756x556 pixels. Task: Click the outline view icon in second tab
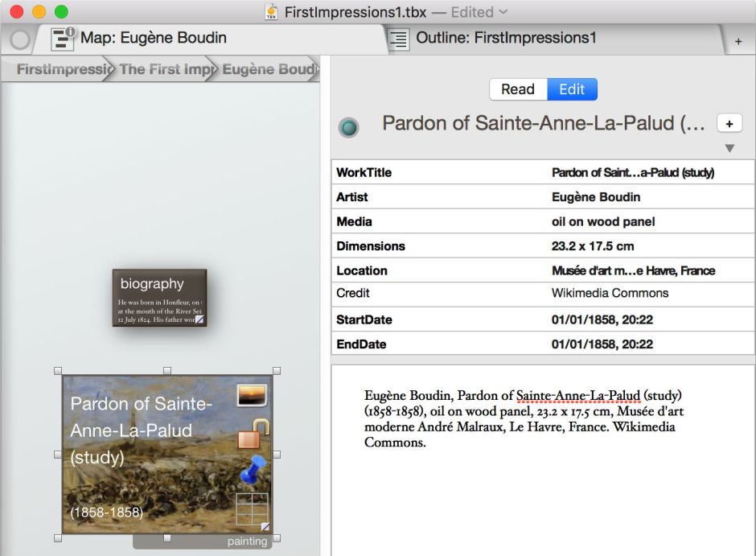(x=398, y=39)
